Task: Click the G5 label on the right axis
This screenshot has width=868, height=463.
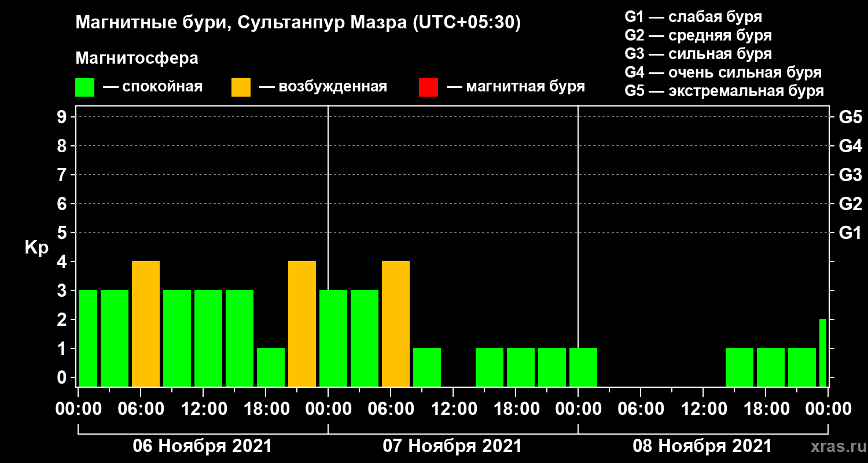Action: pyautogui.click(x=850, y=117)
